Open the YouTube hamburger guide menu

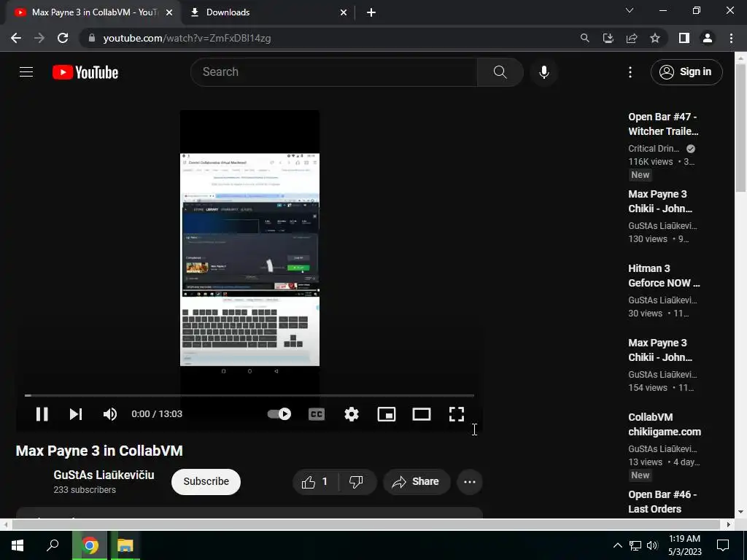pos(26,72)
